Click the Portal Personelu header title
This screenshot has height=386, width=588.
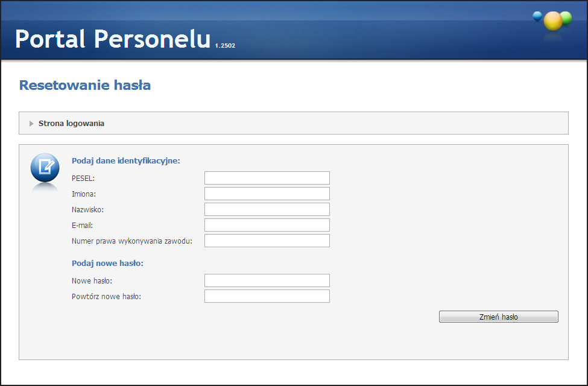coord(113,39)
